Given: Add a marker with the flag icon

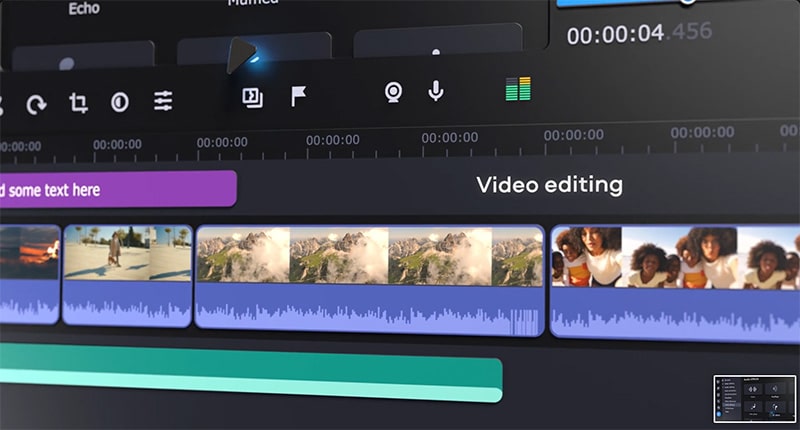Looking at the screenshot, I should point(298,96).
